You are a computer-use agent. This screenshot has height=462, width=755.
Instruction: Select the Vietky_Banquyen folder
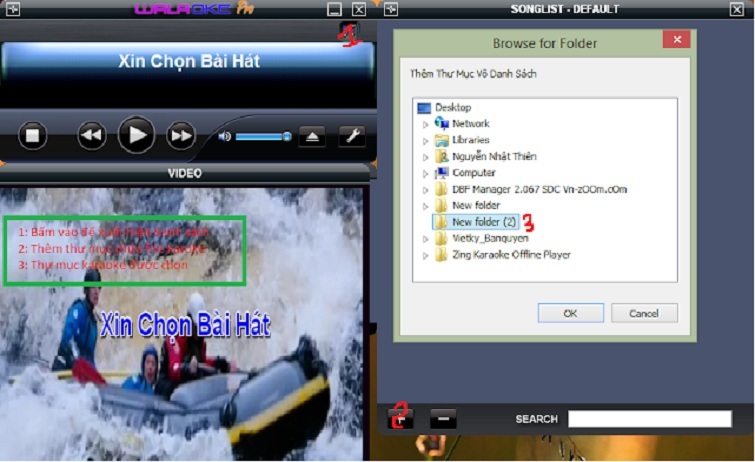pos(490,238)
